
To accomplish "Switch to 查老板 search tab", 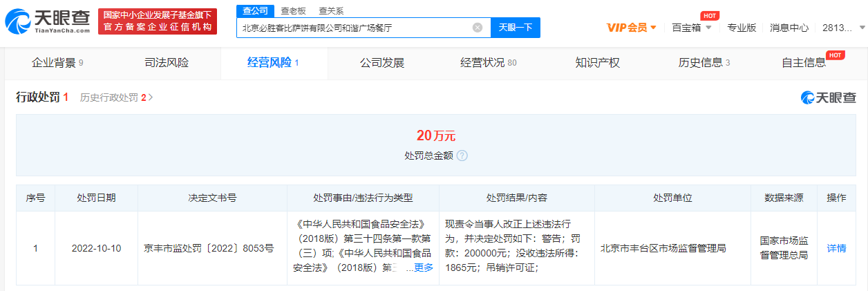I will point(294,11).
